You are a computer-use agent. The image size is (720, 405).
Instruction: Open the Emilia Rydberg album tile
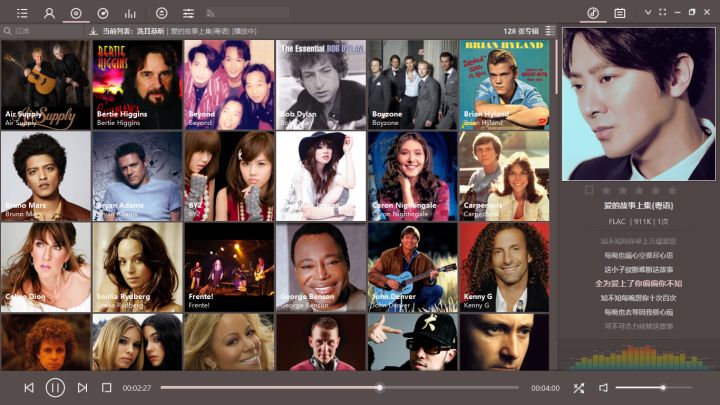[137, 267]
